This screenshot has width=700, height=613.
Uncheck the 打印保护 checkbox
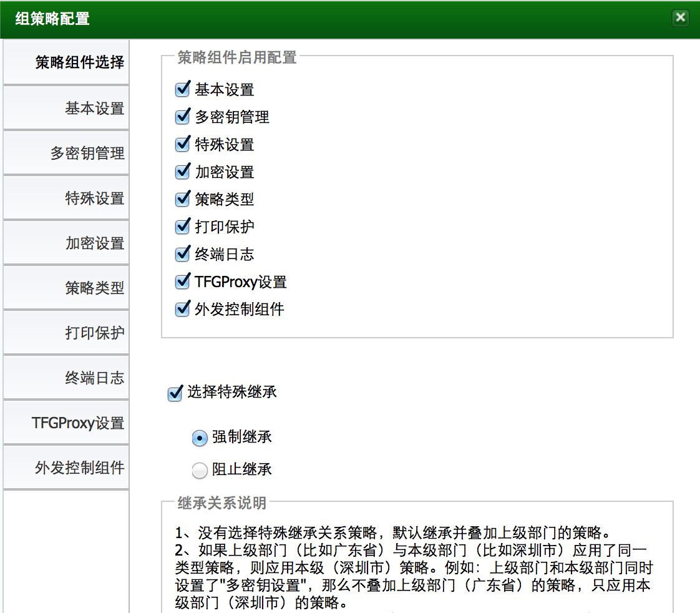pyautogui.click(x=182, y=227)
